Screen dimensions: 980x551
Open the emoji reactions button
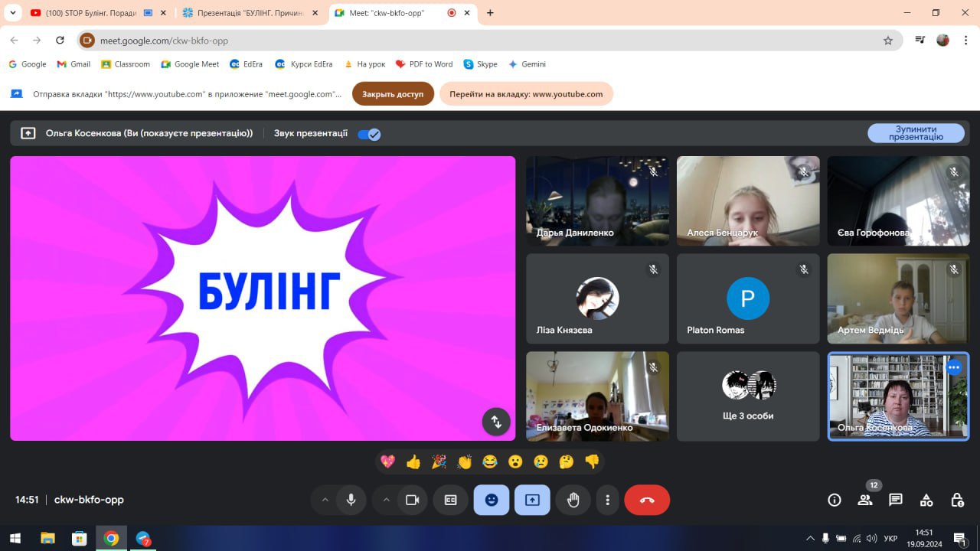pos(492,500)
